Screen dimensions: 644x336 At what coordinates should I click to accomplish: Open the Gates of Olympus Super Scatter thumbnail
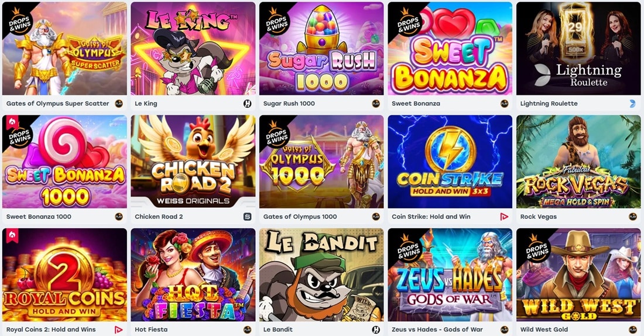[65, 49]
